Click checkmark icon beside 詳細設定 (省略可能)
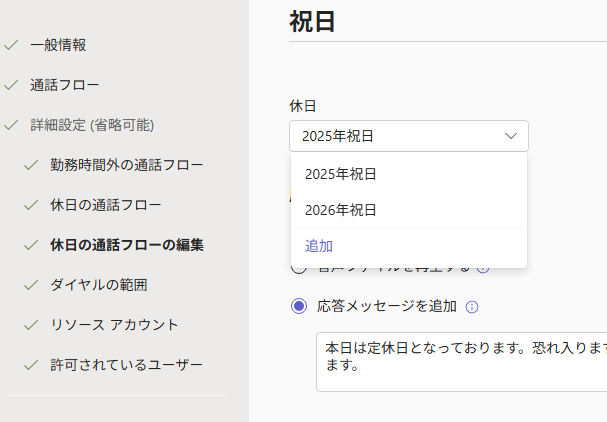This screenshot has width=607, height=422. pos(11,125)
